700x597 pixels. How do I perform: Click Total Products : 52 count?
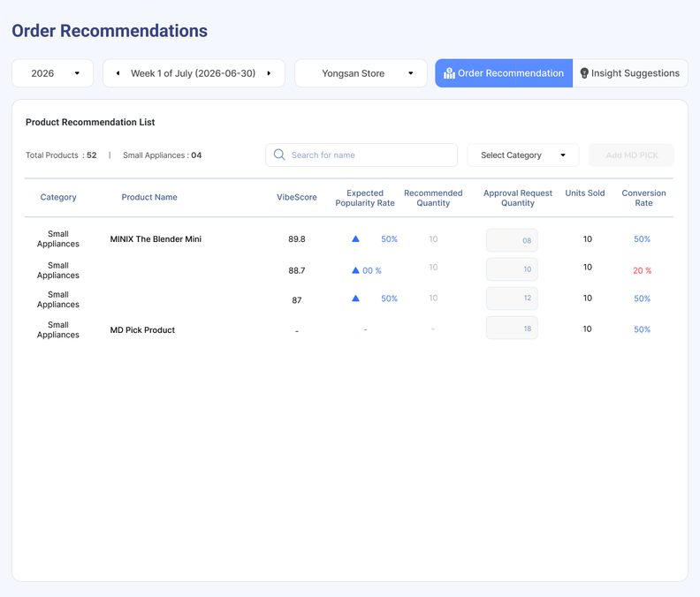(x=61, y=155)
